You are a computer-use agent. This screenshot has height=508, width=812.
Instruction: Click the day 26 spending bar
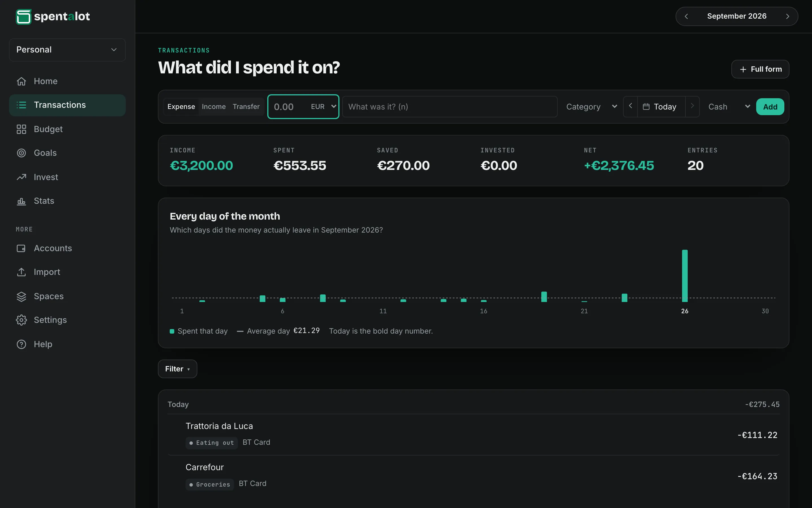[685, 275]
